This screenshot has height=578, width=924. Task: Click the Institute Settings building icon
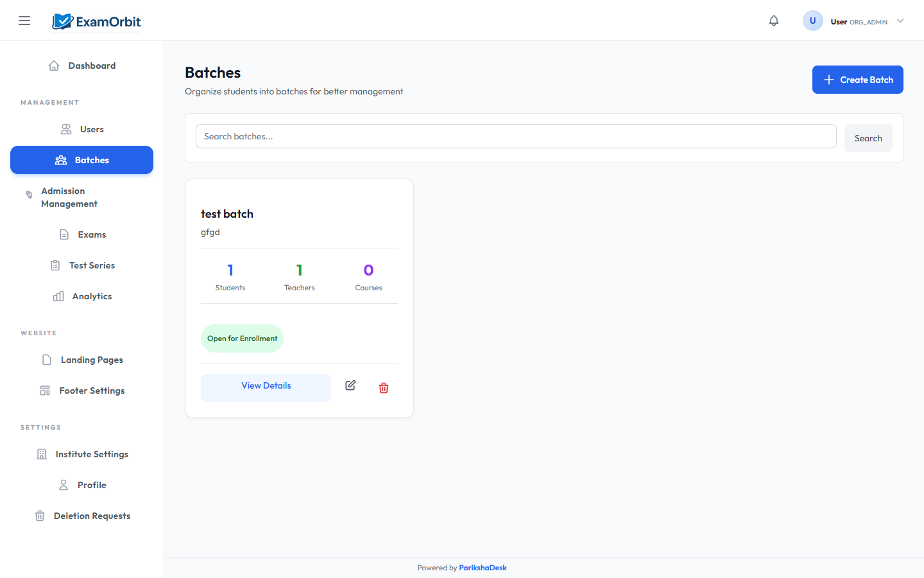[42, 454]
